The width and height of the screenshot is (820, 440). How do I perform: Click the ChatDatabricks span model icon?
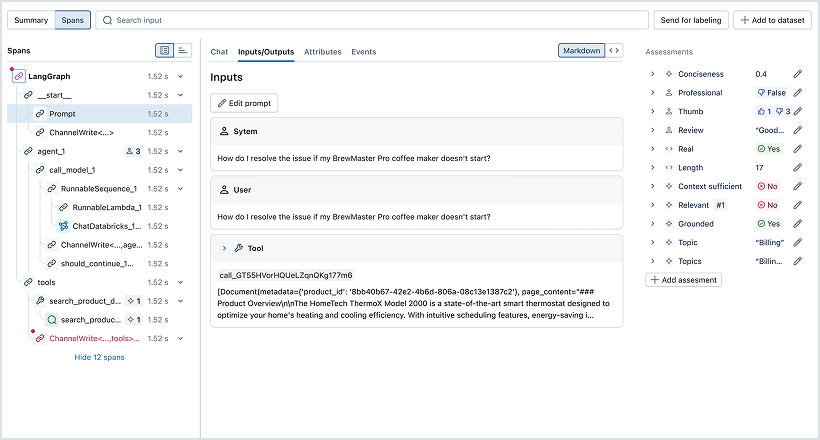click(63, 226)
